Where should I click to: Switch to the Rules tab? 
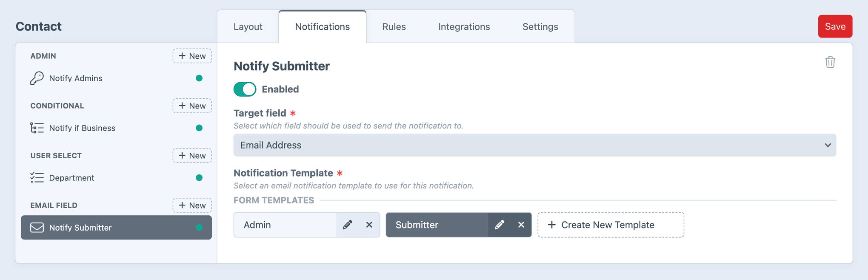pos(394,26)
